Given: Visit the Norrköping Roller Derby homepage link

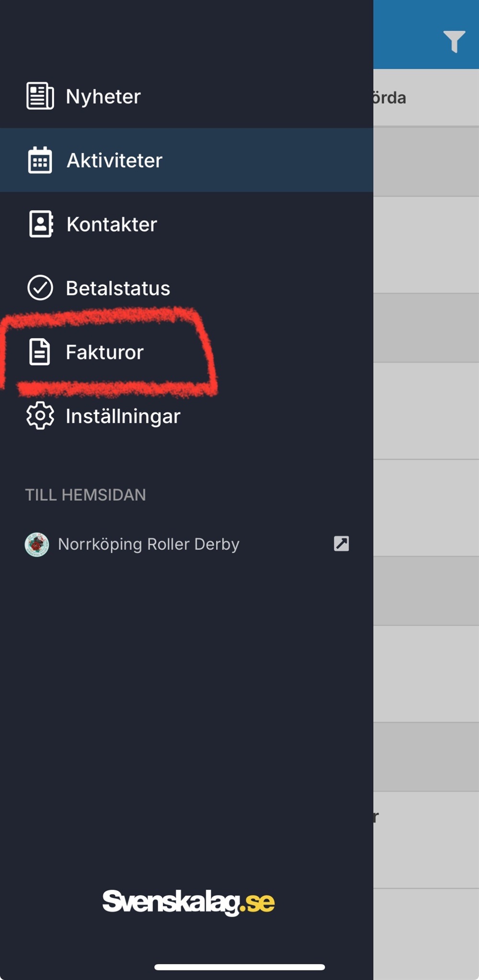Looking at the screenshot, I should (148, 544).
